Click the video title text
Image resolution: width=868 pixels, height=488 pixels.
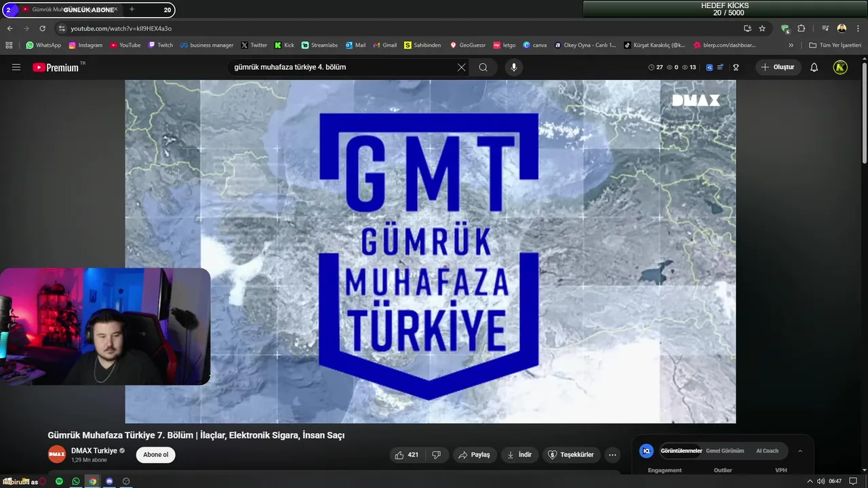coord(196,435)
